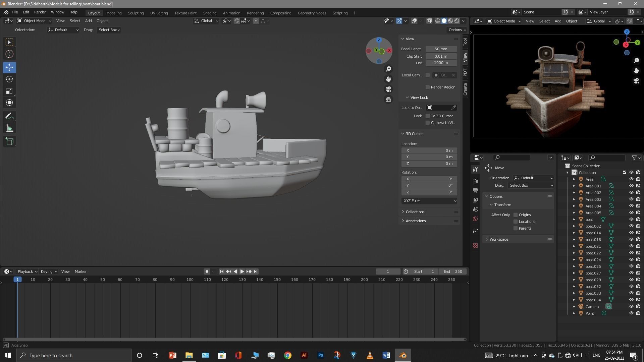Hide boat.014 with its eye icon
Screen dimensions: 644x362
(x=631, y=233)
